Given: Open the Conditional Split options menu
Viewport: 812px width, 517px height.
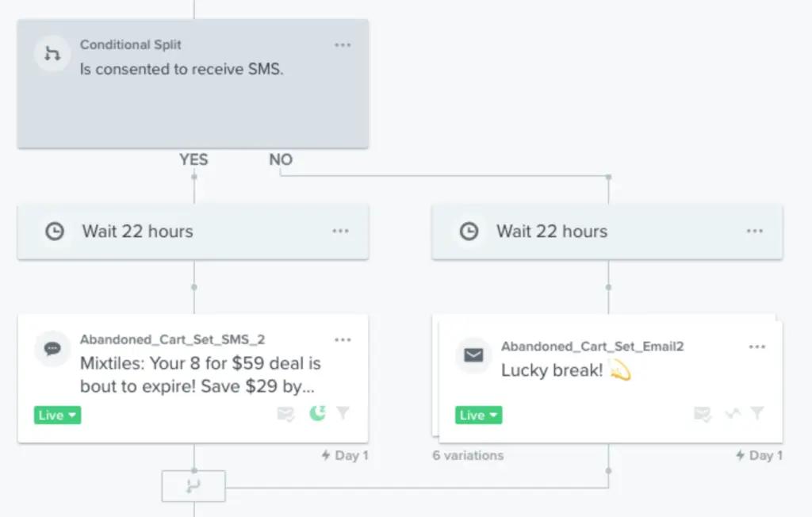Looking at the screenshot, I should [343, 45].
